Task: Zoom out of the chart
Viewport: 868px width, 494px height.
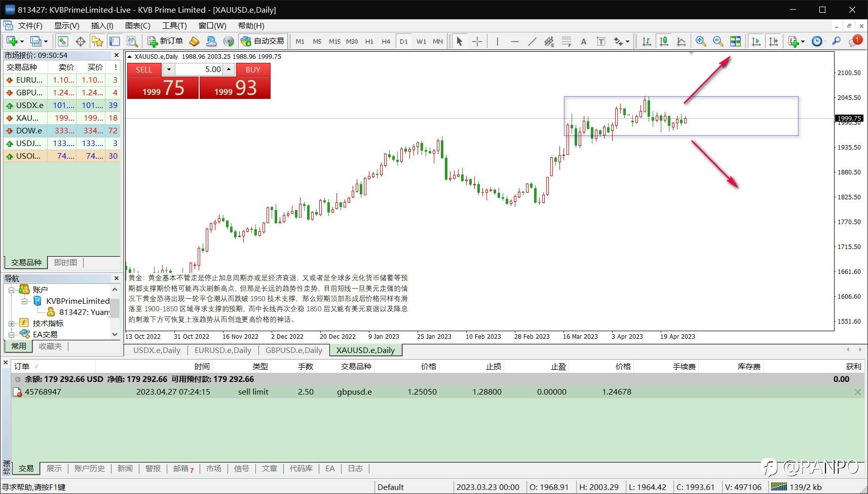Action: (718, 42)
